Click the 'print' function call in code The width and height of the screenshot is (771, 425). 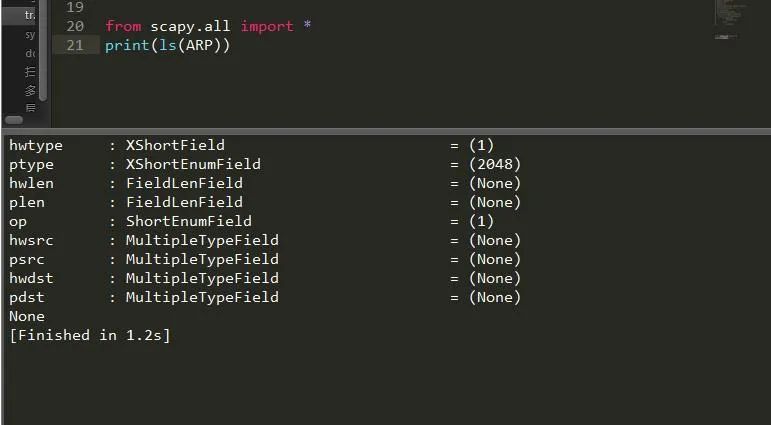tap(127, 45)
